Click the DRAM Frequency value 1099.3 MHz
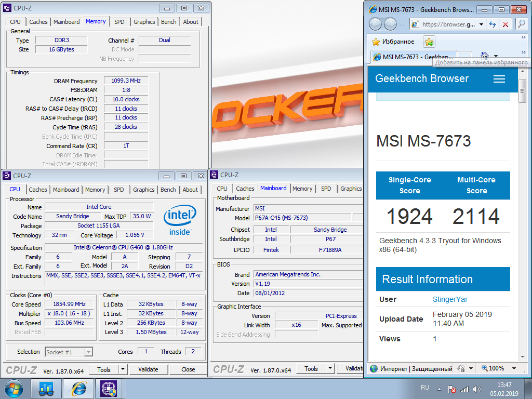The height and width of the screenshot is (399, 532). (126, 81)
